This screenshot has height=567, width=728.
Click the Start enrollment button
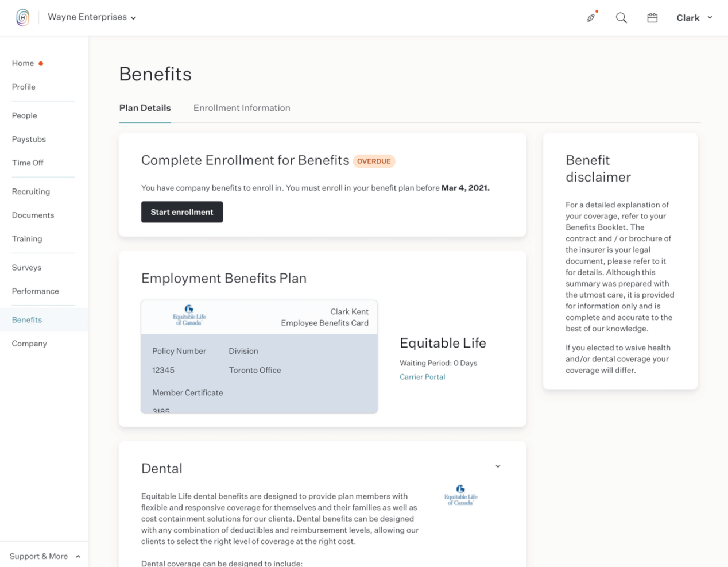(x=181, y=211)
